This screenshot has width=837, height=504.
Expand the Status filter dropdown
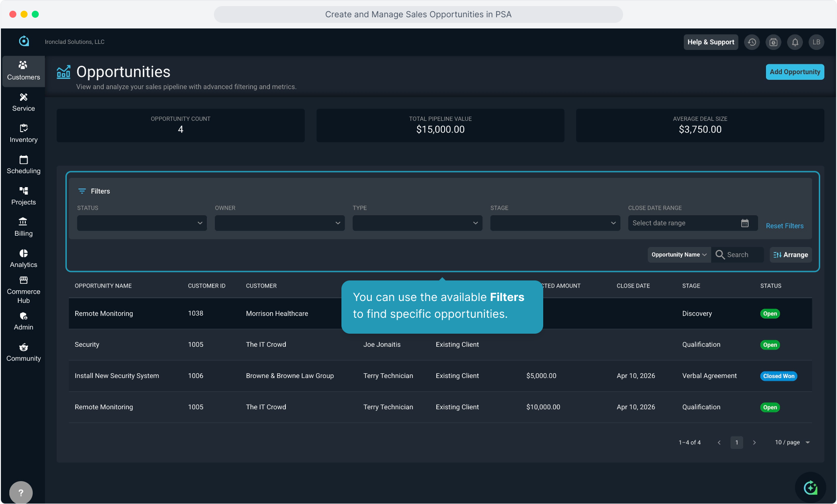pos(142,223)
